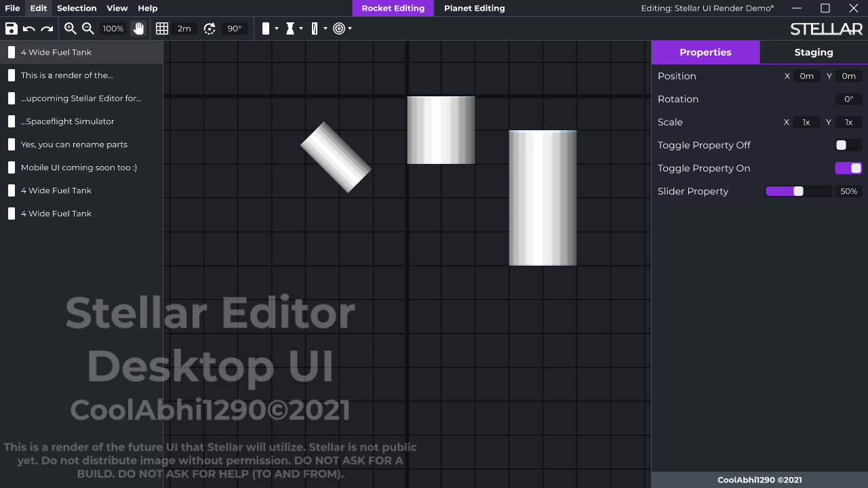Viewport: 868px width, 488px height.
Task: Click the 100% zoom level field
Action: [x=113, y=28]
